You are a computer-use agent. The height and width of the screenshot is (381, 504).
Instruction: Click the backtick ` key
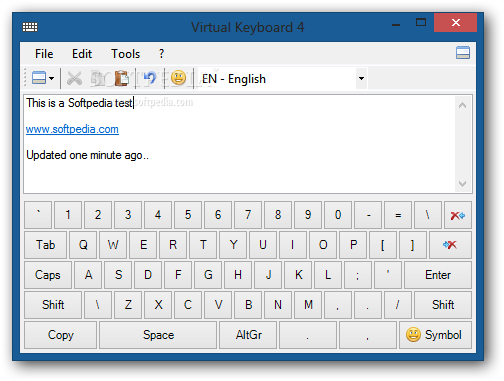coord(38,215)
